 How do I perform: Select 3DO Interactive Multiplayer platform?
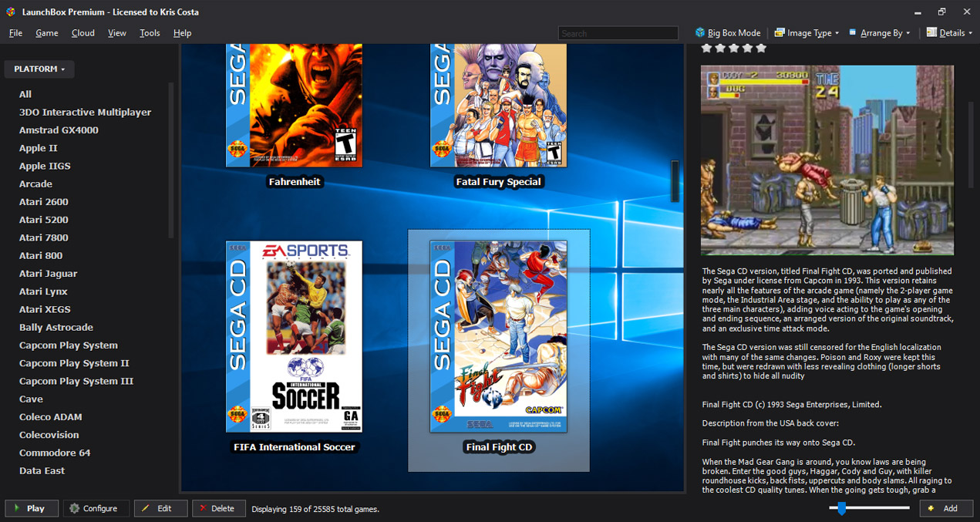coord(86,112)
